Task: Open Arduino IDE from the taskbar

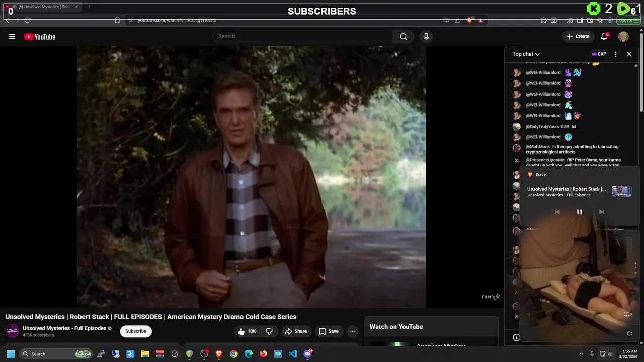Action: (x=278, y=354)
